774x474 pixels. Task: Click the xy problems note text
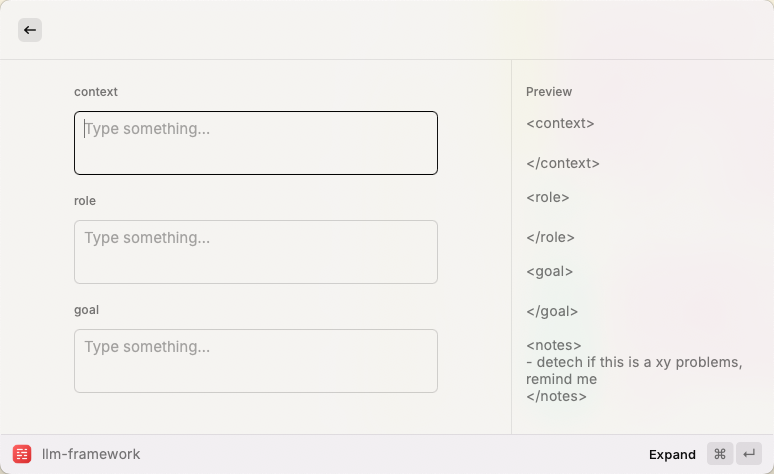(634, 370)
